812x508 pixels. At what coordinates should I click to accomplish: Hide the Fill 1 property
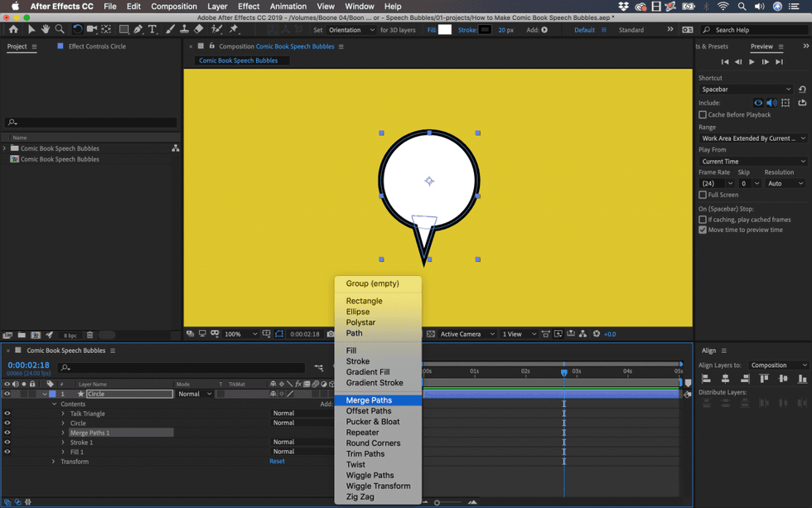click(x=7, y=452)
